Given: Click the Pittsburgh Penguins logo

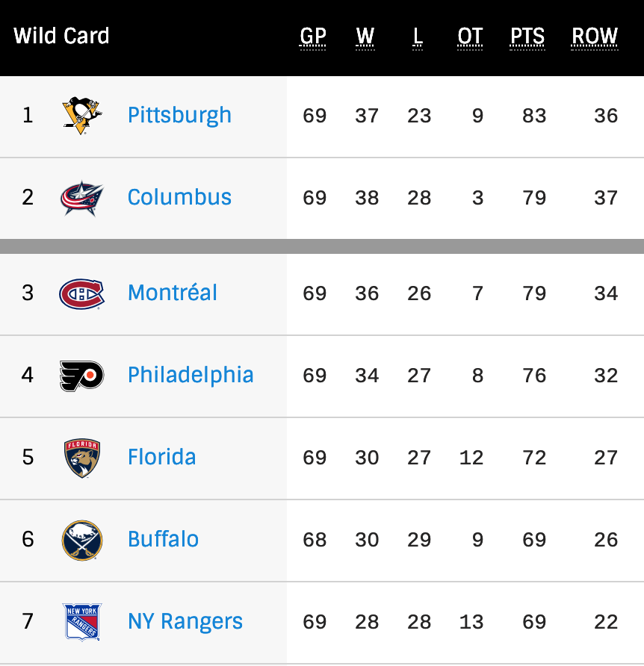Looking at the screenshot, I should coord(82,116).
